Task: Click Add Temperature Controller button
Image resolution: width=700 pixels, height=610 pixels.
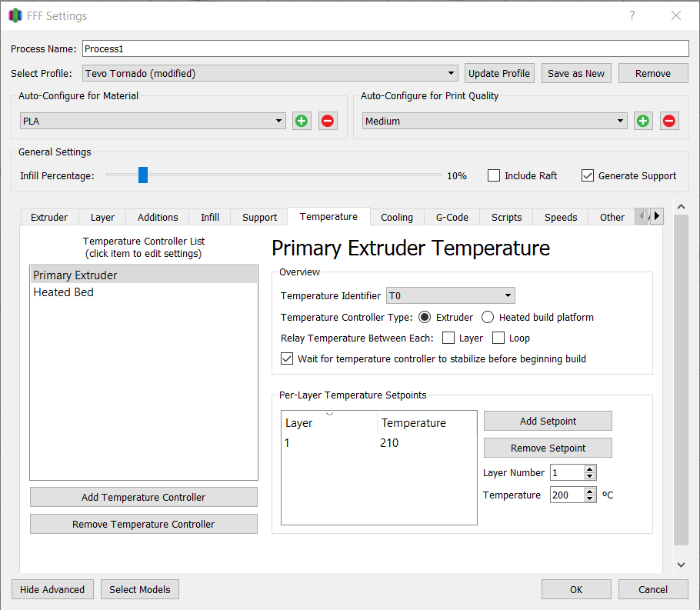Action: [143, 497]
